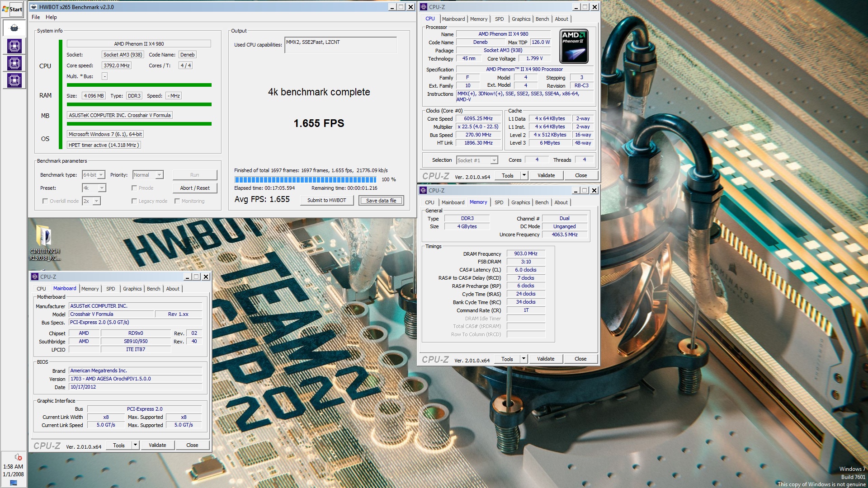
Task: Select Memory tab in CPU-Z Mainboard window
Action: click(x=90, y=289)
